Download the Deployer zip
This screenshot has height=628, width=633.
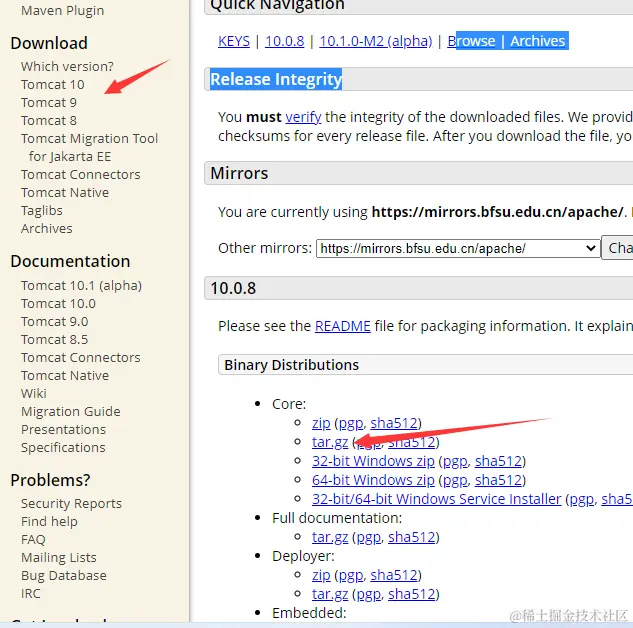[x=321, y=576]
